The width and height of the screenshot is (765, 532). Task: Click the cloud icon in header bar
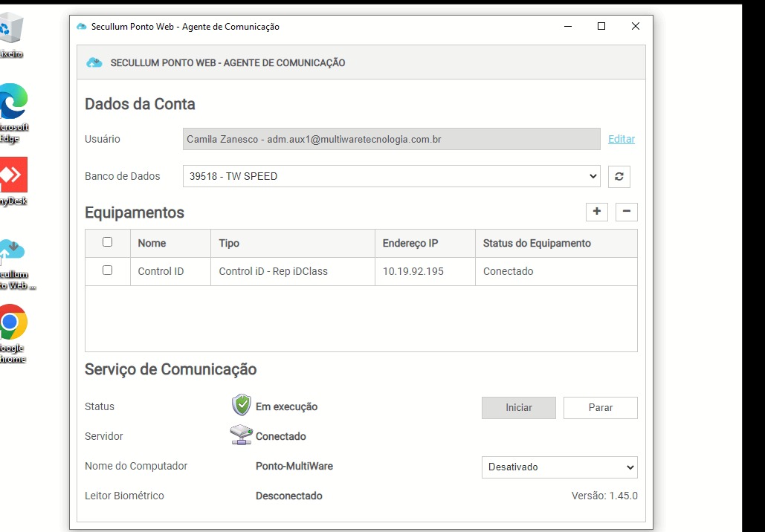94,63
